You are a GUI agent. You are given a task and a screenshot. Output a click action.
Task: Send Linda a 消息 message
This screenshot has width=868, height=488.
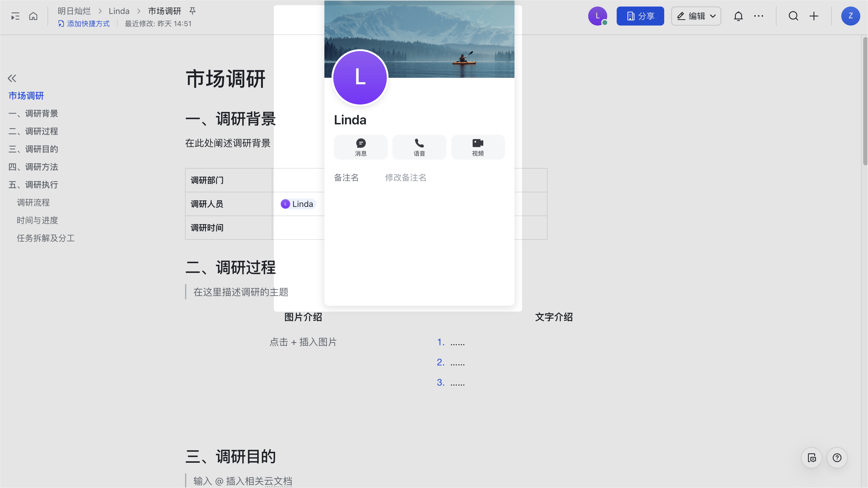[x=361, y=147]
